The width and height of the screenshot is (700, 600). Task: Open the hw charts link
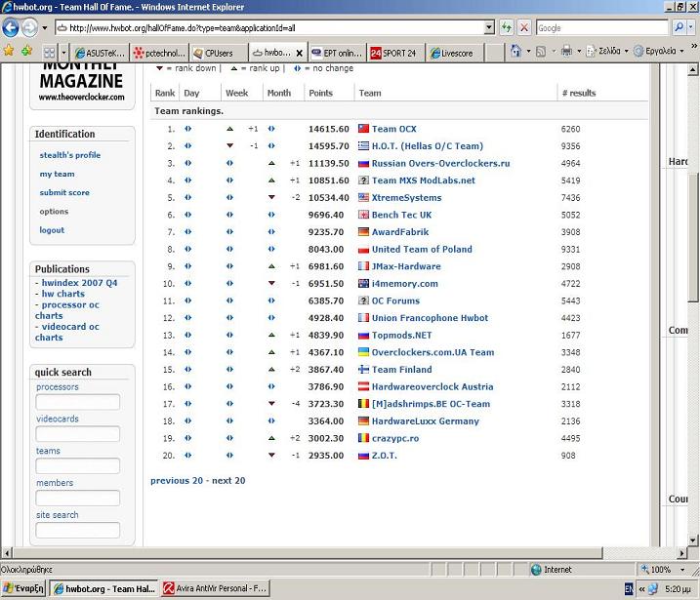(x=62, y=294)
